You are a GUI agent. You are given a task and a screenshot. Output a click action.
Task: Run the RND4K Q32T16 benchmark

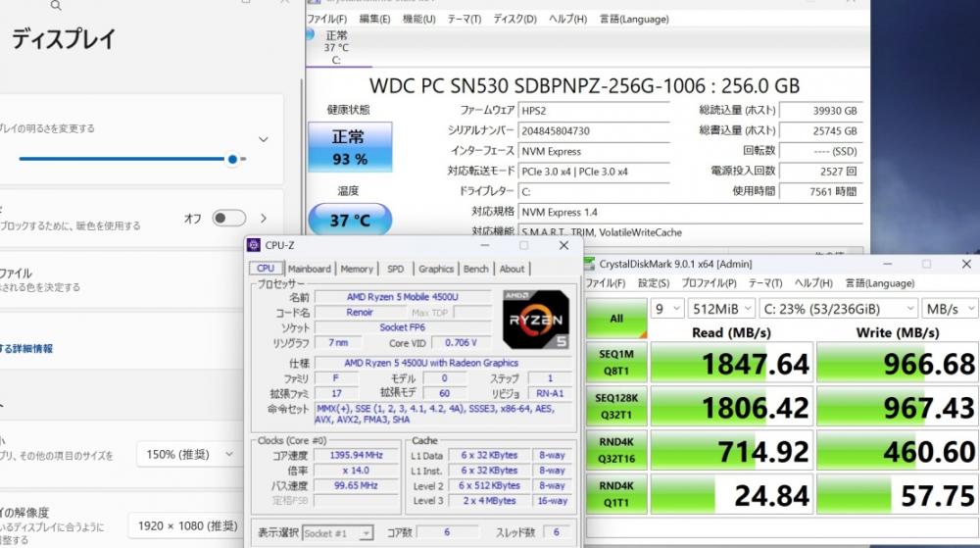point(616,450)
